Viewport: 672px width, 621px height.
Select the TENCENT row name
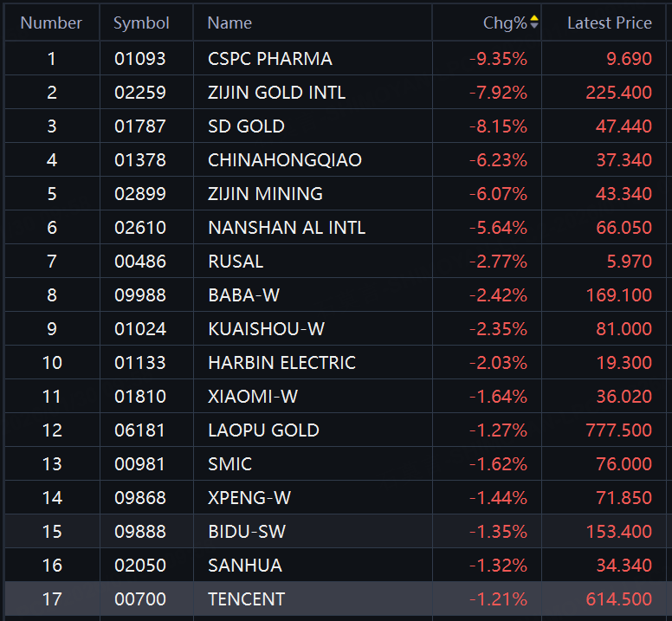(x=246, y=599)
